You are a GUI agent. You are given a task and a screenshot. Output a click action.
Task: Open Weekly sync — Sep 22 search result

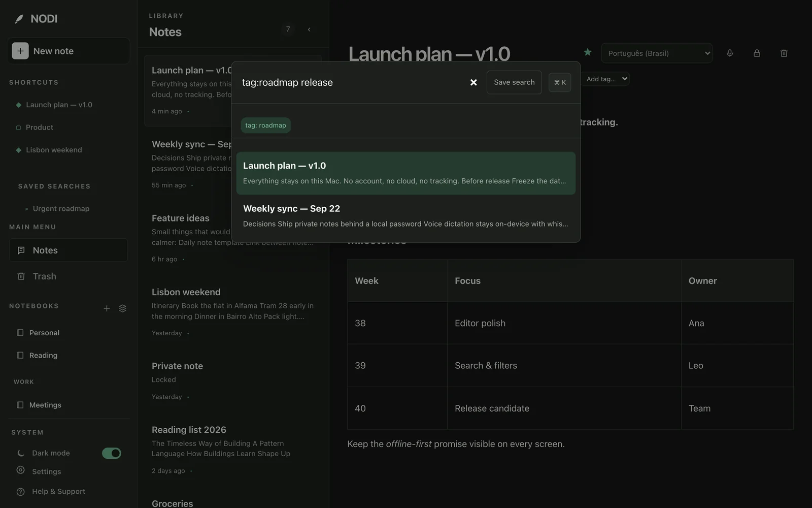coord(405,216)
